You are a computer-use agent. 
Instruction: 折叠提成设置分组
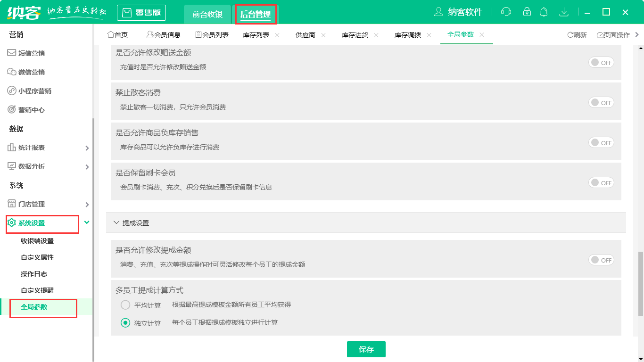[116, 222]
